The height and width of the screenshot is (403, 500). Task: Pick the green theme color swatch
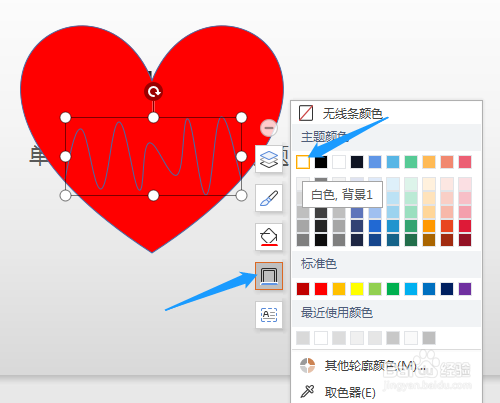[x=411, y=162]
